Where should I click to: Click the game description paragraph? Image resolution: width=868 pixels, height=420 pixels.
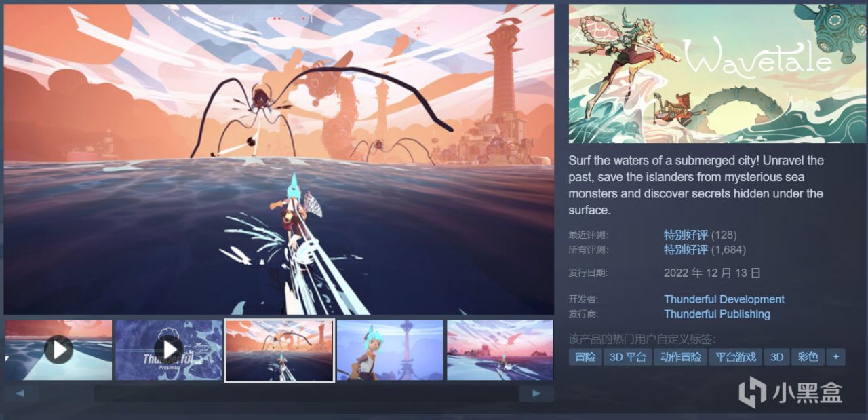click(x=696, y=185)
